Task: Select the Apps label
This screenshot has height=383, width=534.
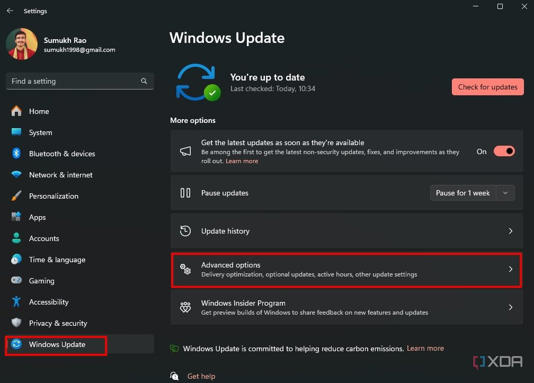Action: 37,217
